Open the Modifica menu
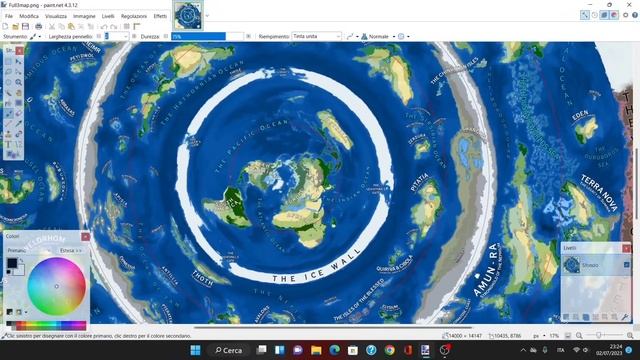This screenshot has width=640, height=360. (29, 16)
